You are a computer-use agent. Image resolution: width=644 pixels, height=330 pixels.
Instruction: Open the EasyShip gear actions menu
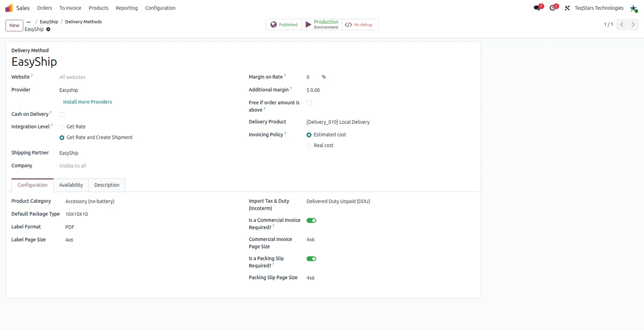click(x=48, y=29)
